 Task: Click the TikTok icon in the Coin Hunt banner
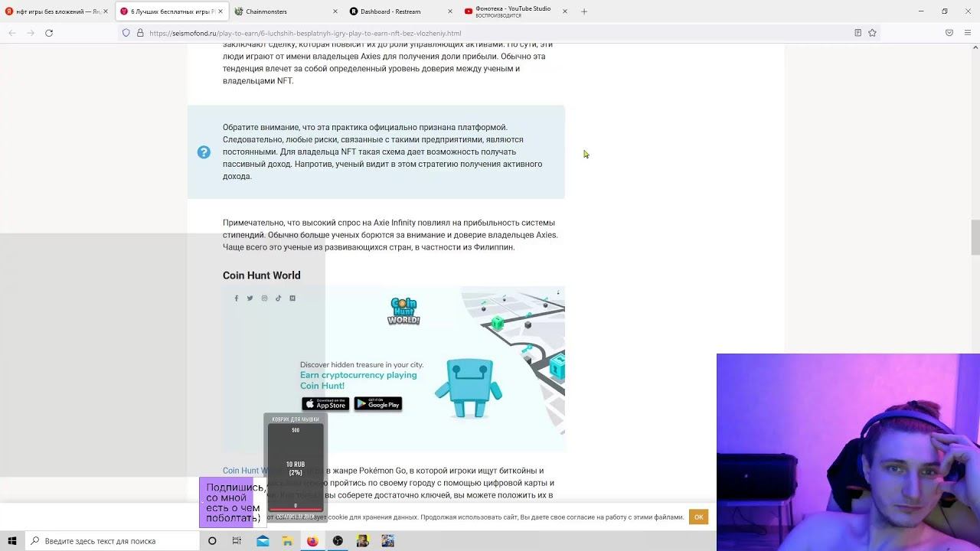pyautogui.click(x=278, y=298)
